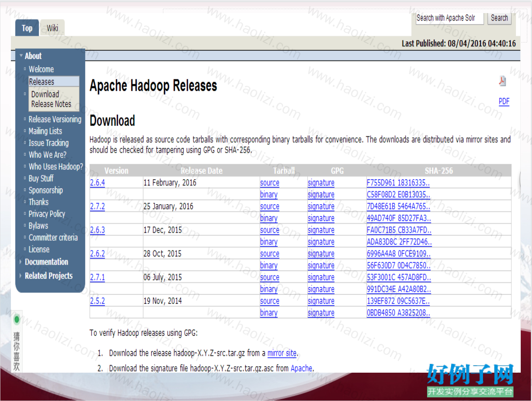Viewport: 532px width, 401px height.
Task: Open Buy Stuff link
Action: tap(41, 178)
